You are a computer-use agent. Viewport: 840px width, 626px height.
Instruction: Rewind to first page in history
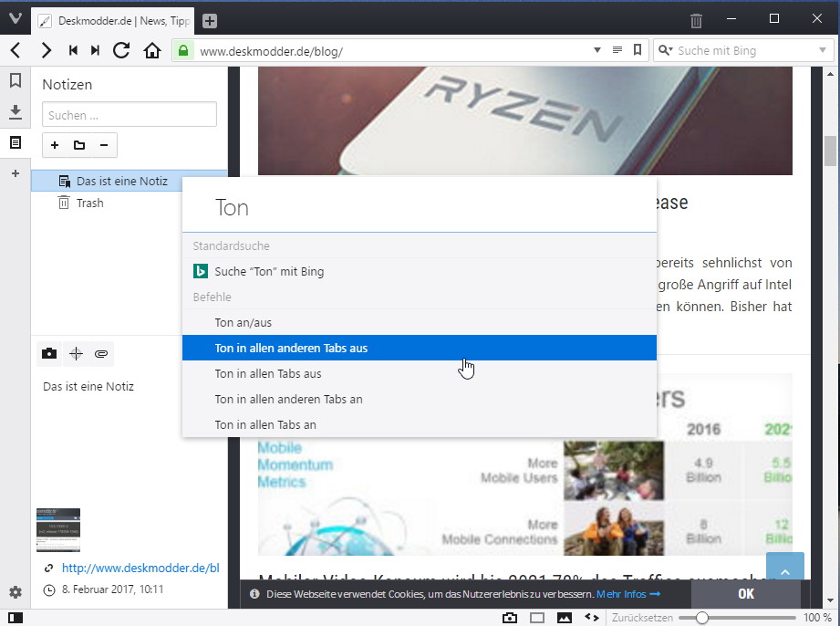[73, 50]
